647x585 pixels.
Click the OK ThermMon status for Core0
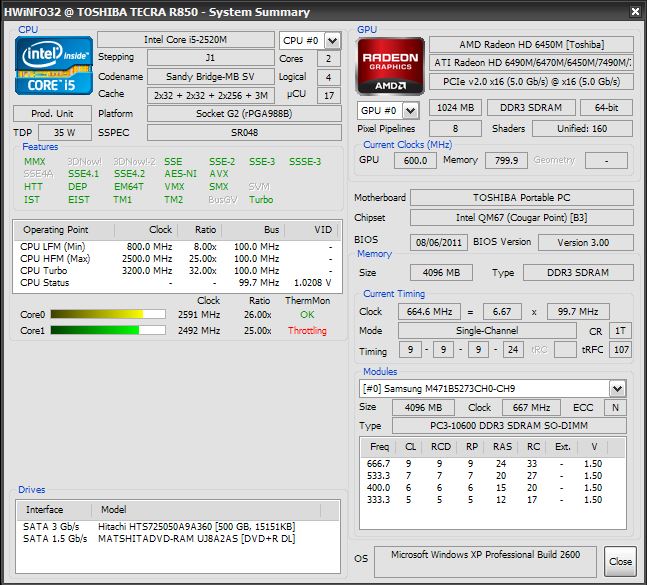pyautogui.click(x=307, y=314)
